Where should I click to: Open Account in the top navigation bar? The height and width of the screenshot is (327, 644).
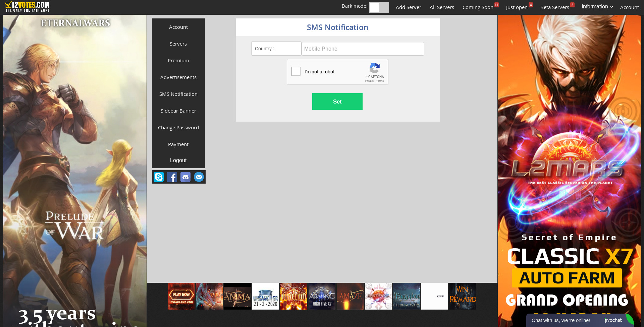tap(629, 7)
